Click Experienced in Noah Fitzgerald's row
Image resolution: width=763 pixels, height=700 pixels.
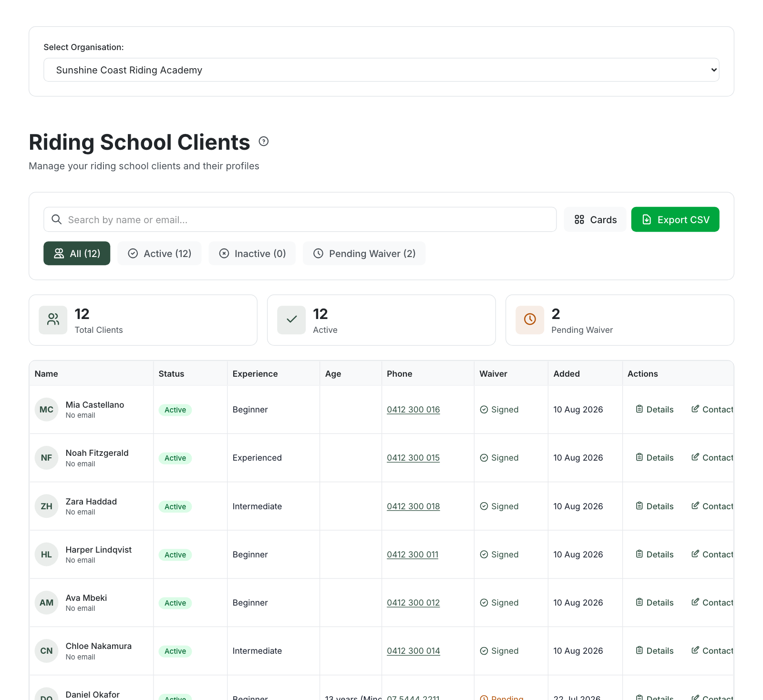click(257, 458)
